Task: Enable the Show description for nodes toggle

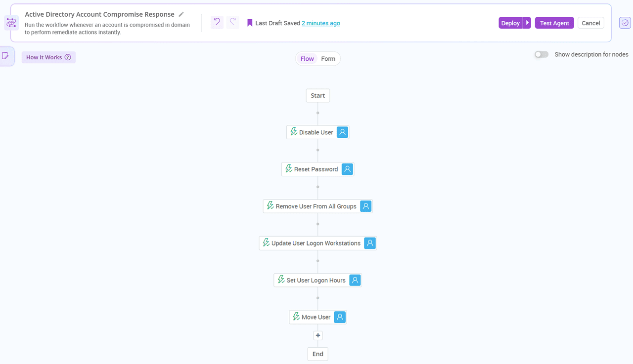Action: (541, 54)
